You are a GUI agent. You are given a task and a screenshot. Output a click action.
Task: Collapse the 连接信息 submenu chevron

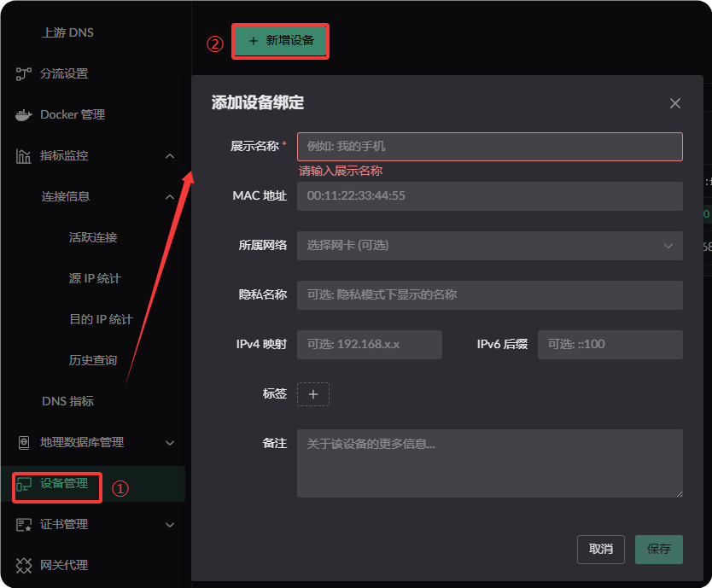coord(170,197)
